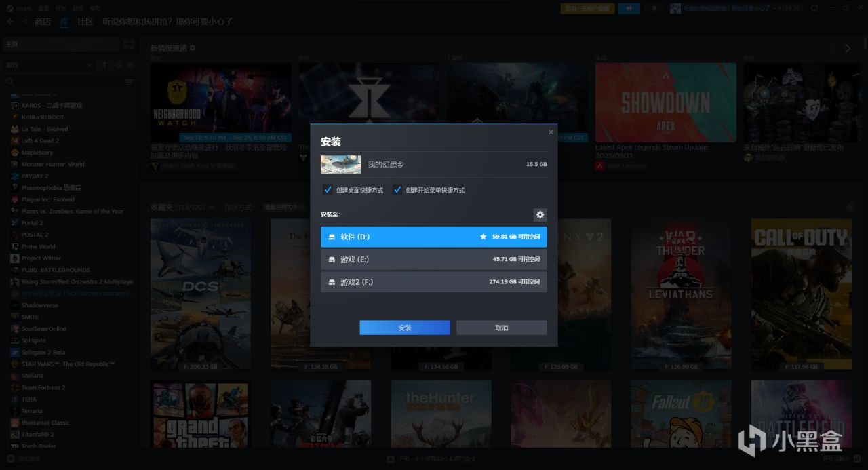This screenshot has height=470, width=868.
Task: Click the recent clock filter icon
Action: 119,65
